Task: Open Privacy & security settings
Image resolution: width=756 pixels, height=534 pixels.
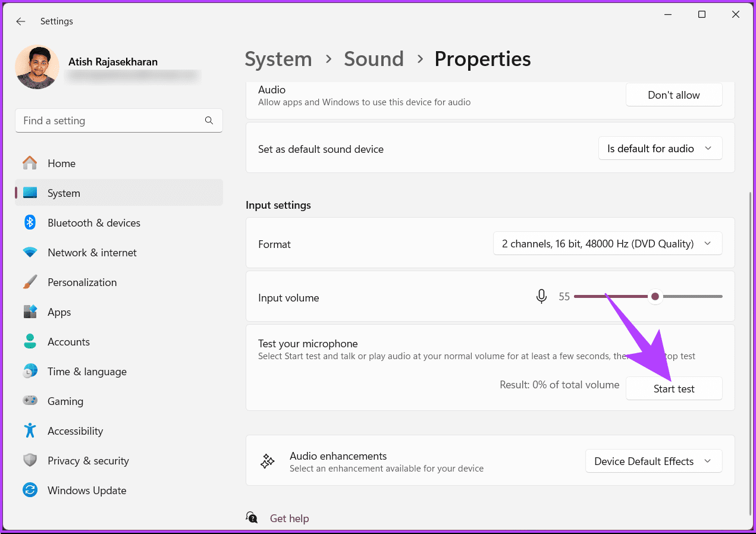Action: click(x=88, y=460)
